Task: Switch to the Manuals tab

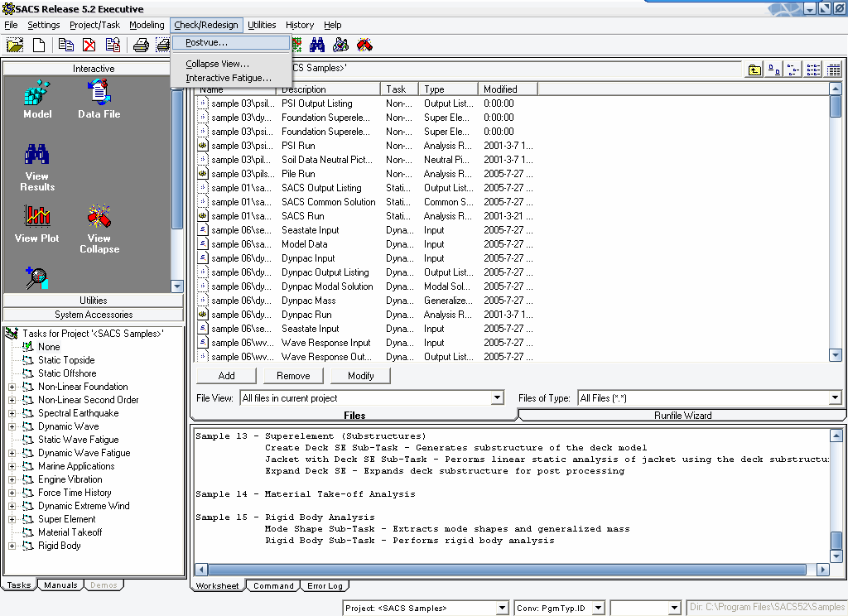Action: click(x=60, y=585)
